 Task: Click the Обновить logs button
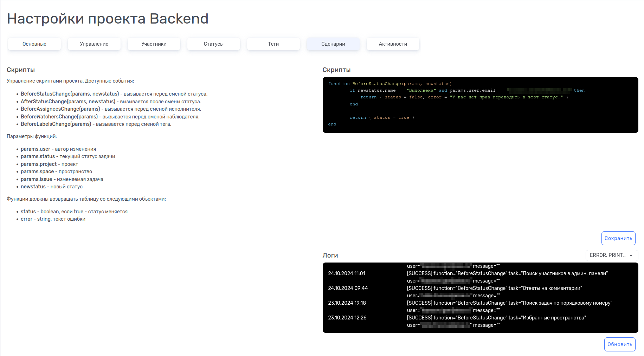pos(620,344)
